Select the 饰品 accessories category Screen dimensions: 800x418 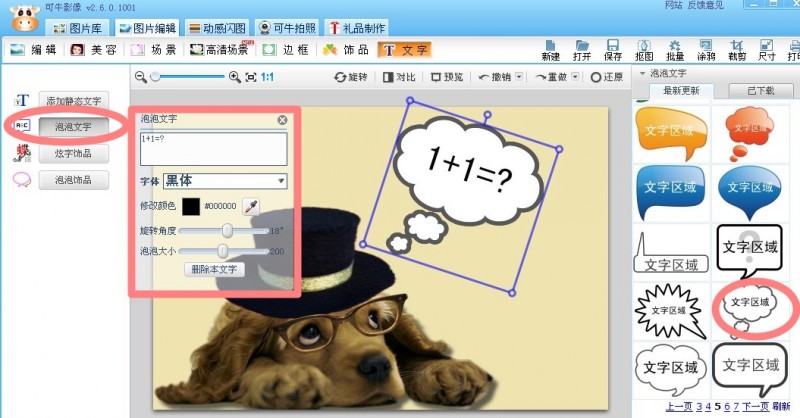pyautogui.click(x=346, y=50)
